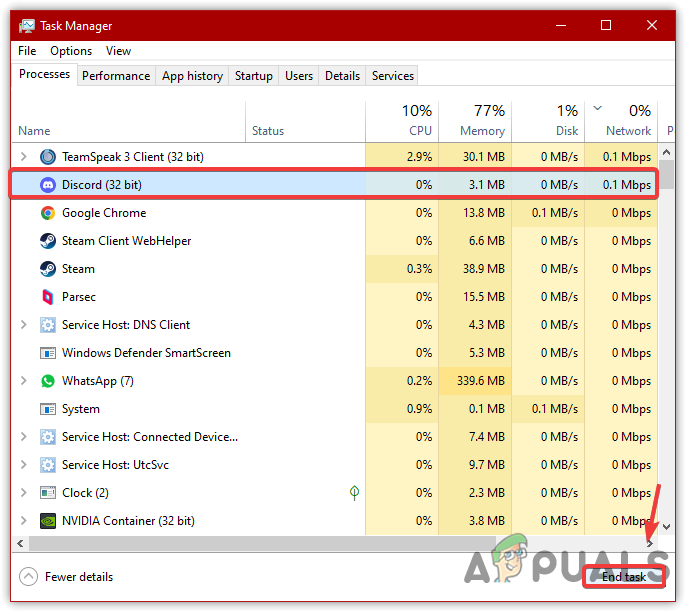
Task: Expand the TeamSpeak 3 Client process group
Action: [24, 157]
